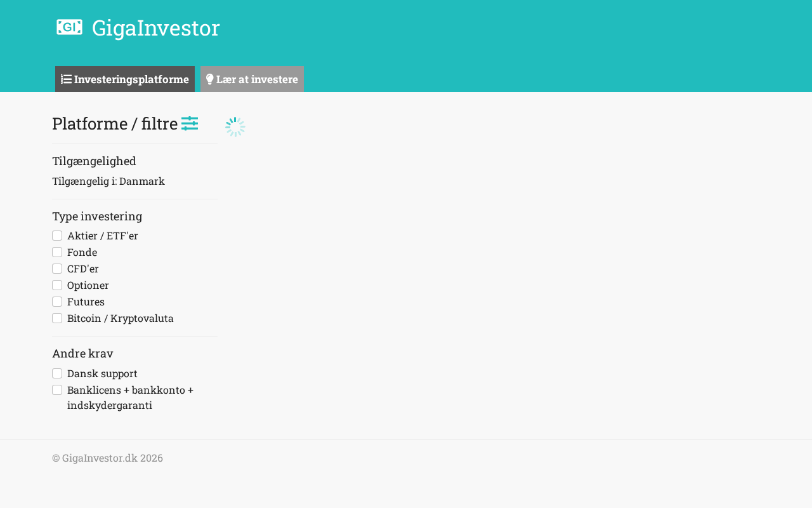Image resolution: width=812 pixels, height=508 pixels.
Task: Click the lightbulb icon on Lær at investere
Action: coord(209,79)
